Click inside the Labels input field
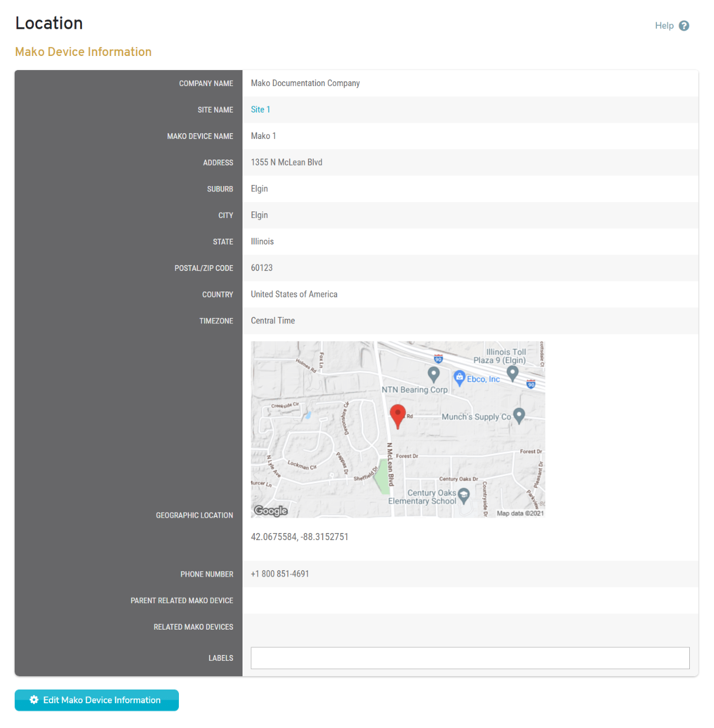 (x=470, y=658)
